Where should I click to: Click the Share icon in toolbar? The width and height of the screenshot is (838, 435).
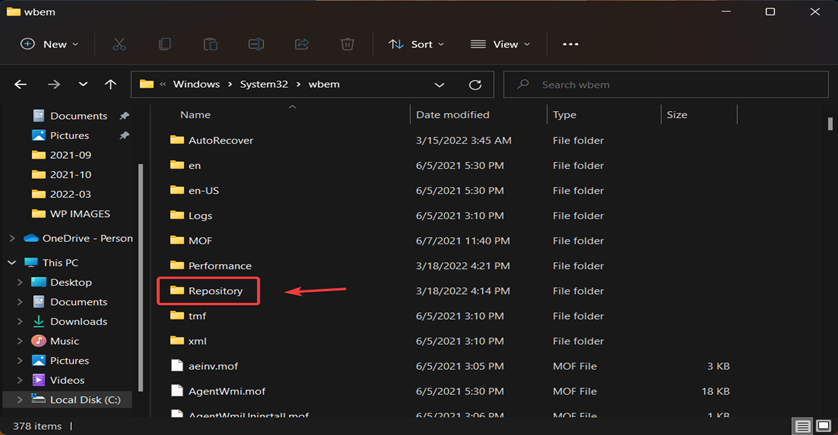(302, 44)
